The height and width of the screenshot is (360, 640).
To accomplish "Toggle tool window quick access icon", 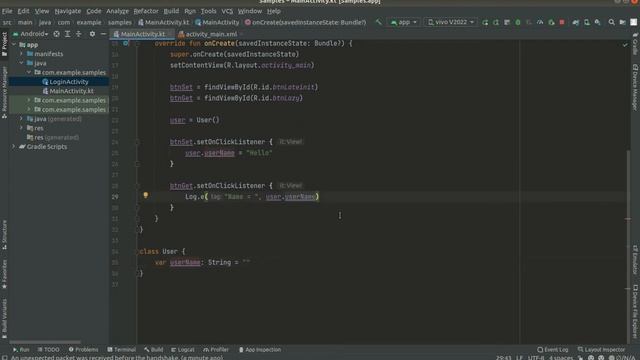I will [x=4, y=357].
